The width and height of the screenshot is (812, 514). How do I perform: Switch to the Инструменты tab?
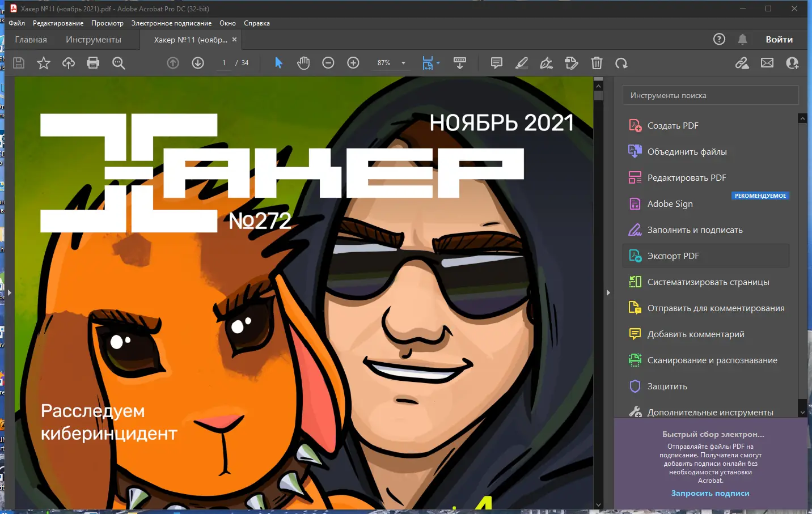(94, 40)
